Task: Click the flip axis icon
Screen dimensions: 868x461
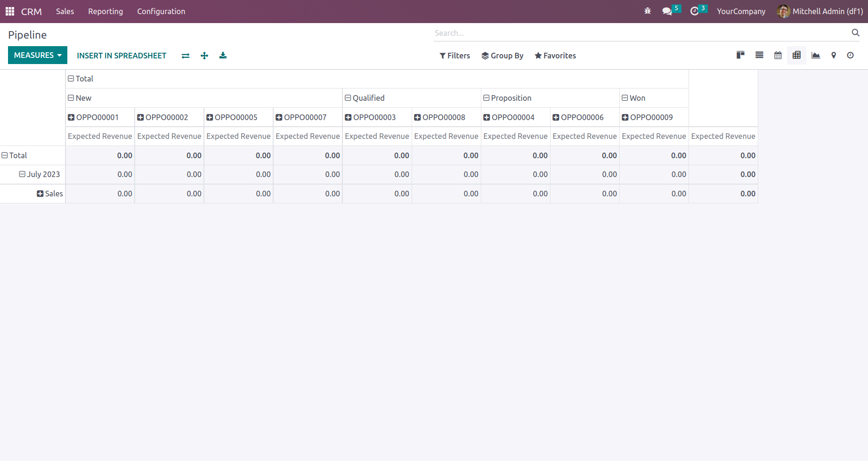Action: (x=186, y=56)
